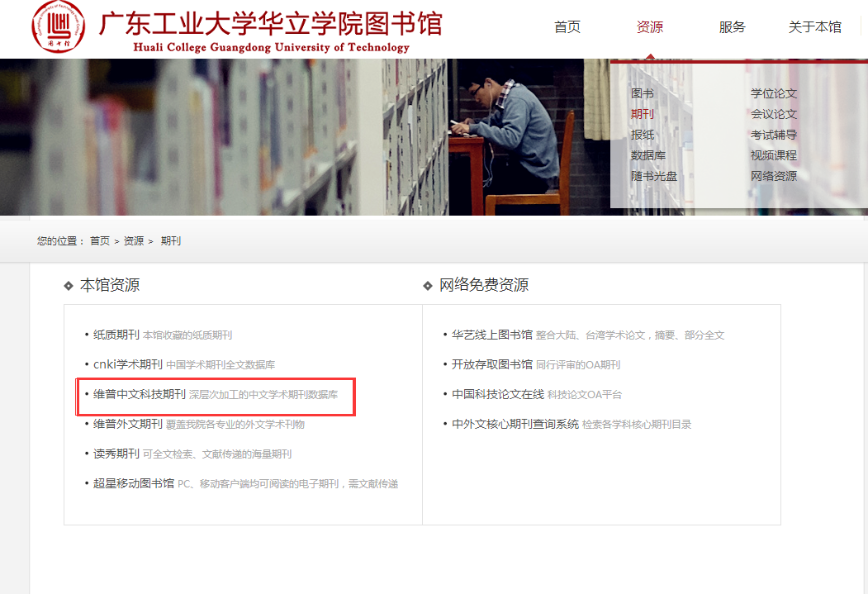Open the 首页 navigation menu item

click(x=567, y=27)
